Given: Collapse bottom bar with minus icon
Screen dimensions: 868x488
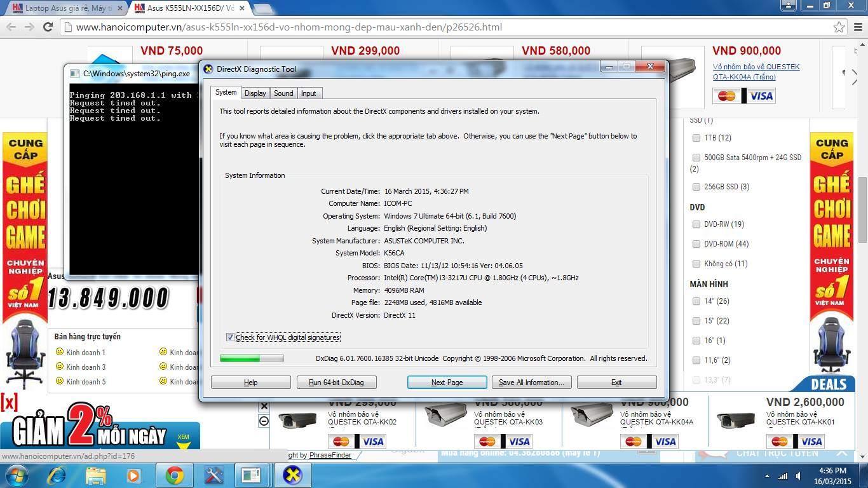Looking at the screenshot, I should point(264,421).
